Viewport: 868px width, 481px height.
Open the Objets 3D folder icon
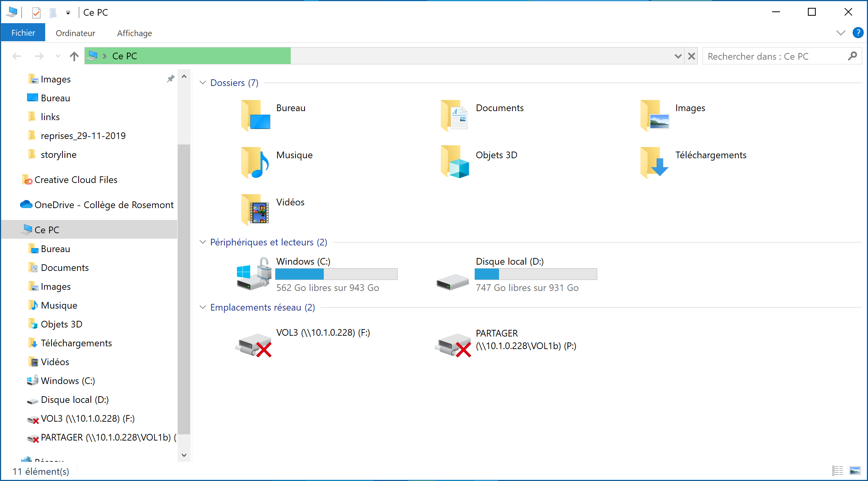point(455,162)
